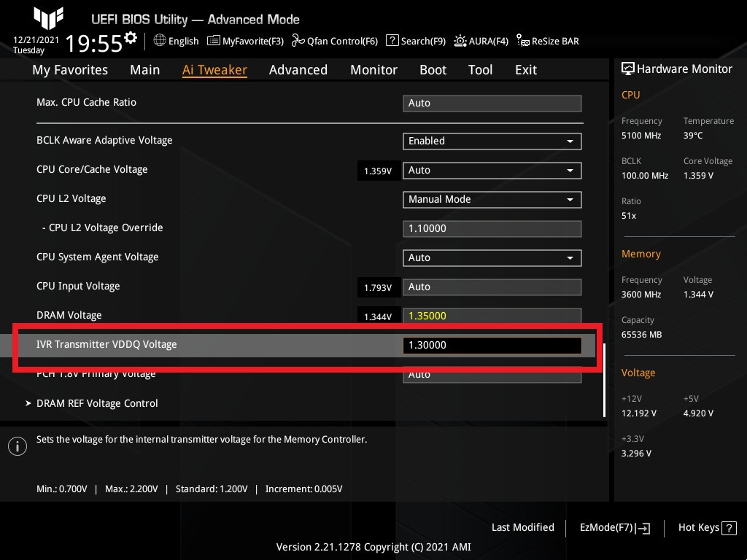This screenshot has width=747, height=560.
Task: Click the Hardware Monitor screen icon
Action: coord(628,69)
